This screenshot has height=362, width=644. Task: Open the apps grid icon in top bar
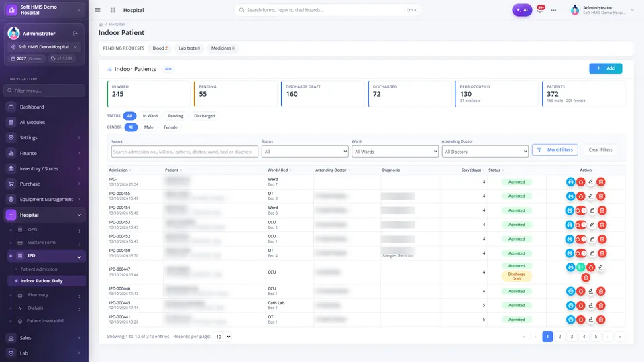(113, 10)
